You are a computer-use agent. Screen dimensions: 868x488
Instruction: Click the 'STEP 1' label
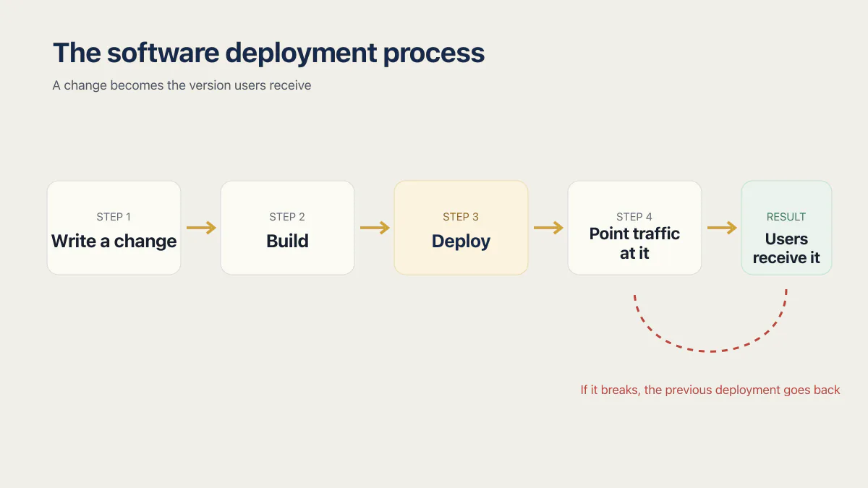click(x=114, y=217)
